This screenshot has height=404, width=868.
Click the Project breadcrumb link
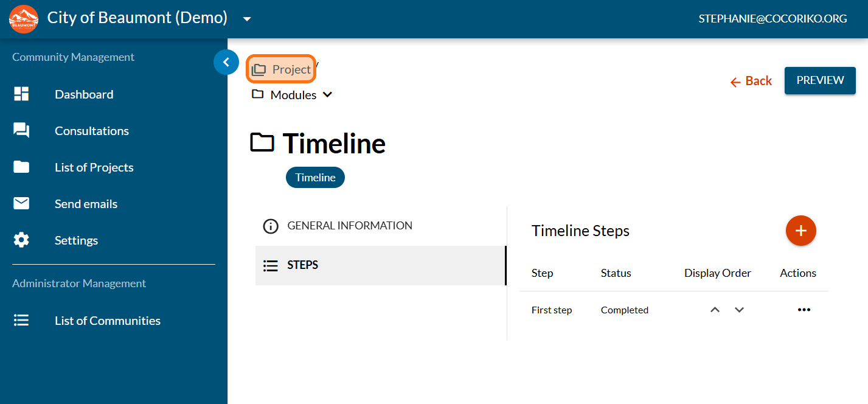tap(282, 70)
